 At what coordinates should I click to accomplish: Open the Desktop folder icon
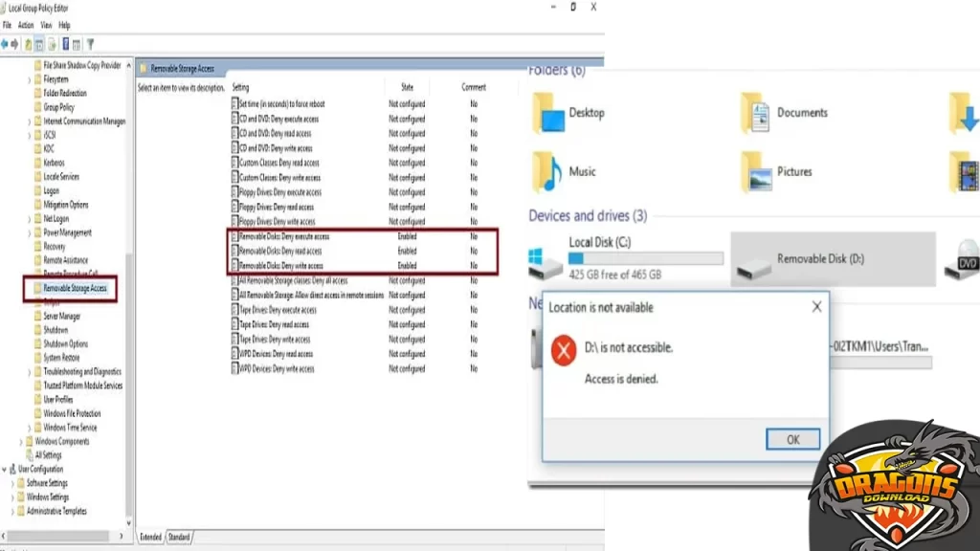pyautogui.click(x=548, y=112)
